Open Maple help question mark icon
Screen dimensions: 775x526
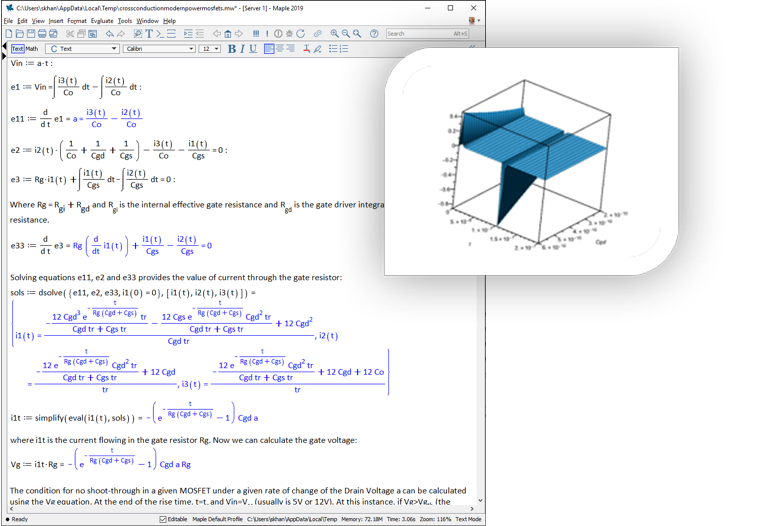pyautogui.click(x=374, y=34)
